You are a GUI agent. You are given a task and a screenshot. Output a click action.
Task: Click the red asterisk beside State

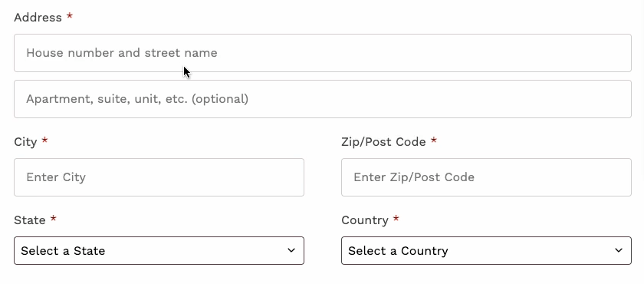click(x=54, y=219)
